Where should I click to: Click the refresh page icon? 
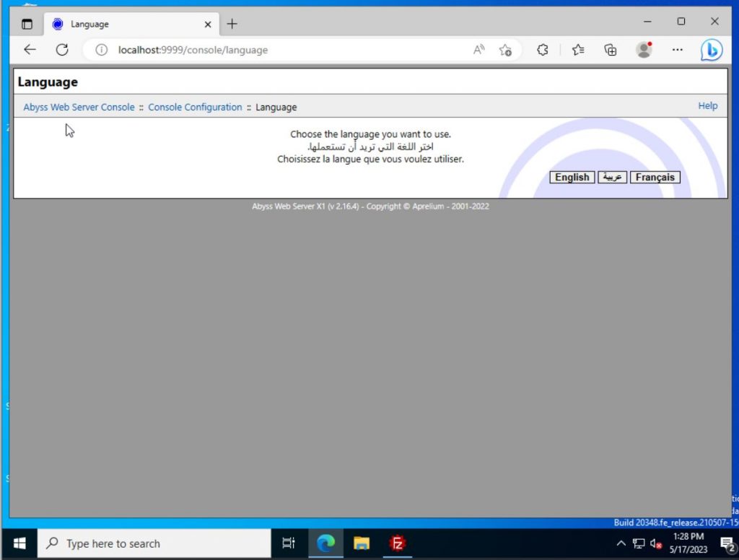pos(62,49)
